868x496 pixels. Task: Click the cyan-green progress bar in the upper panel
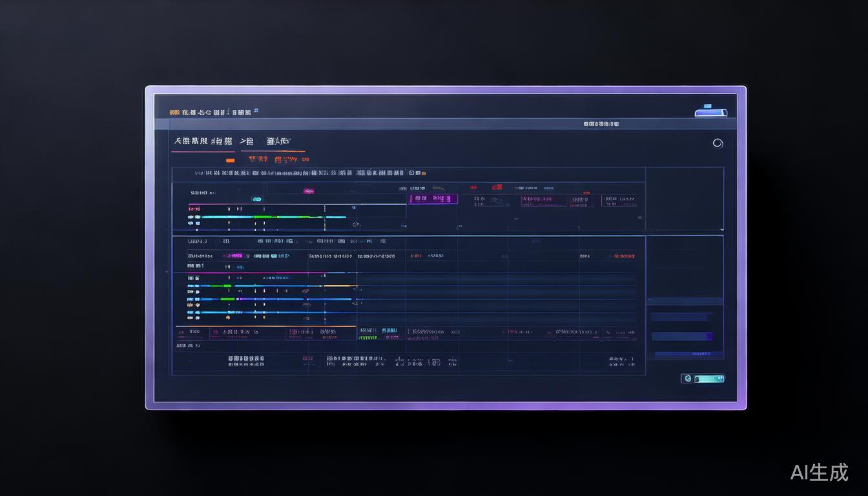271,217
